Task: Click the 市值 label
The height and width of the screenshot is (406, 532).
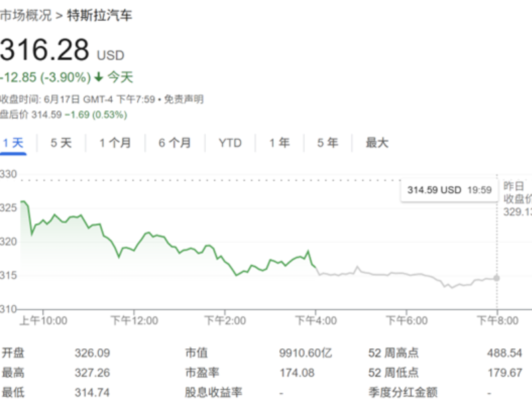Action: pos(196,353)
